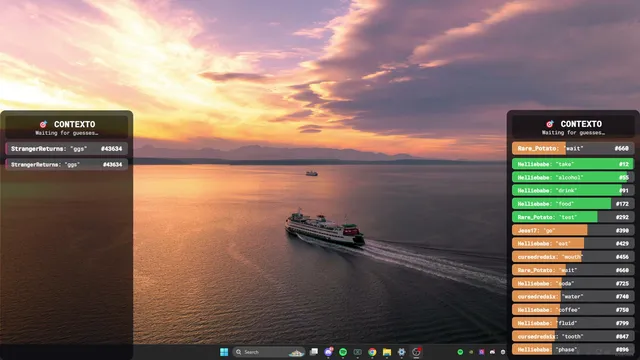Open the purple chat app with notification badge
The image size is (640, 360).
[x=329, y=352]
